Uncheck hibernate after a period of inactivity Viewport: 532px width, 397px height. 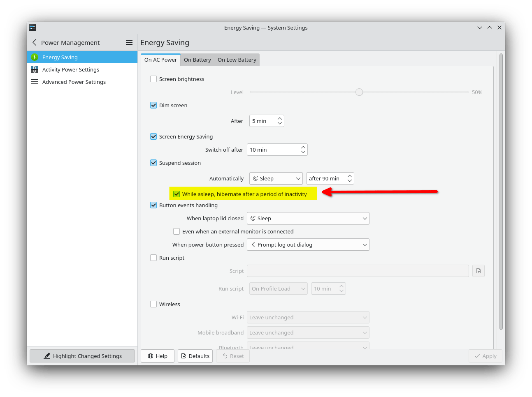coord(177,194)
